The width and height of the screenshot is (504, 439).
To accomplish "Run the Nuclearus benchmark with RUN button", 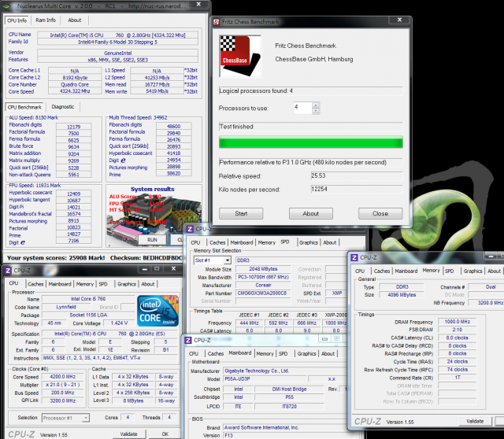I will tap(152, 240).
